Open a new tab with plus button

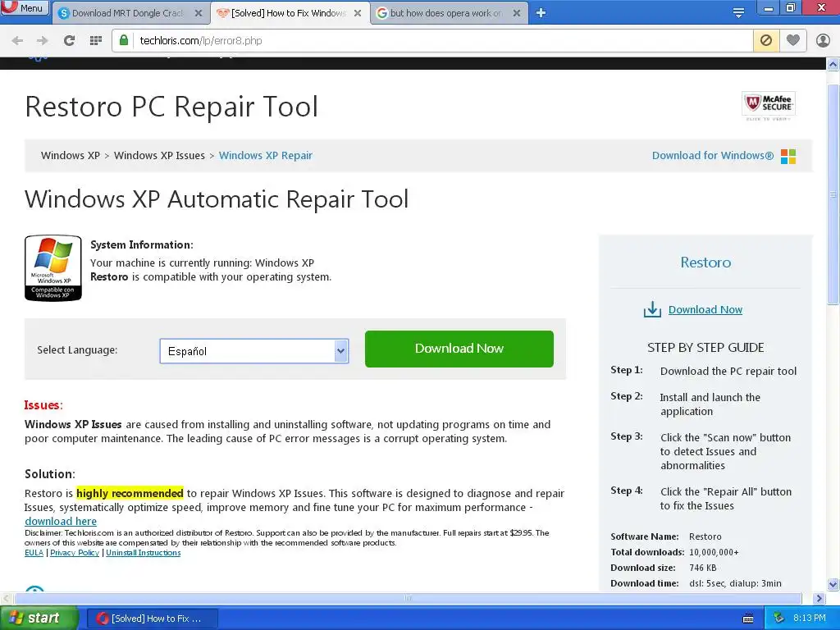pos(541,13)
